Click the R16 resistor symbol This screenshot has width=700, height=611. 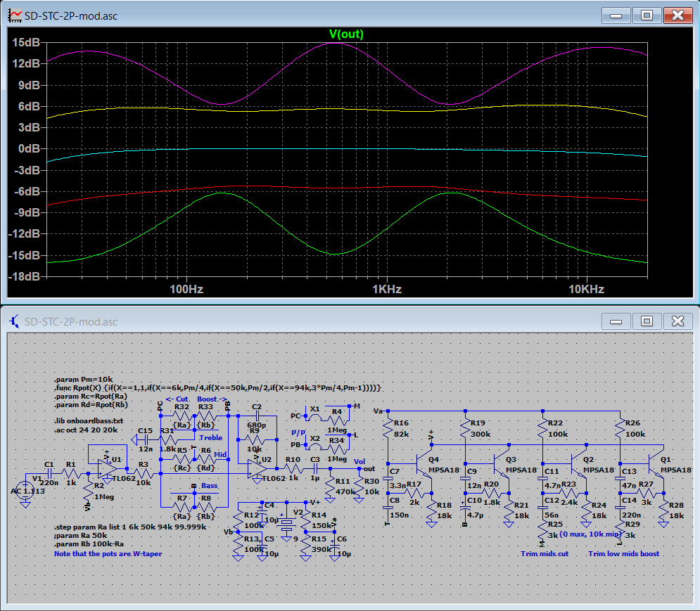[x=388, y=428]
